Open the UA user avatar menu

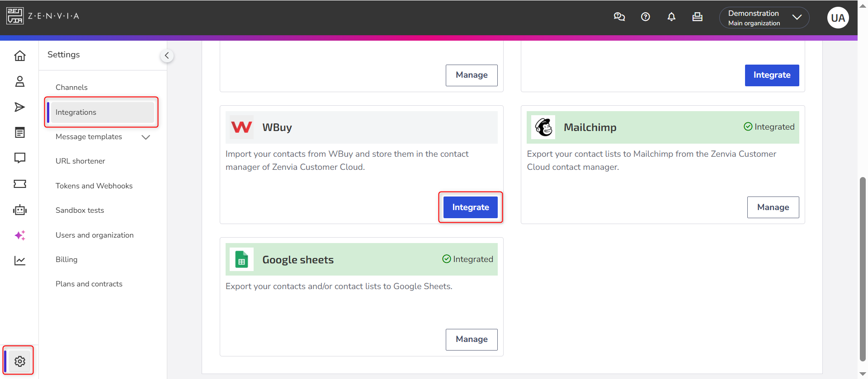click(x=838, y=18)
